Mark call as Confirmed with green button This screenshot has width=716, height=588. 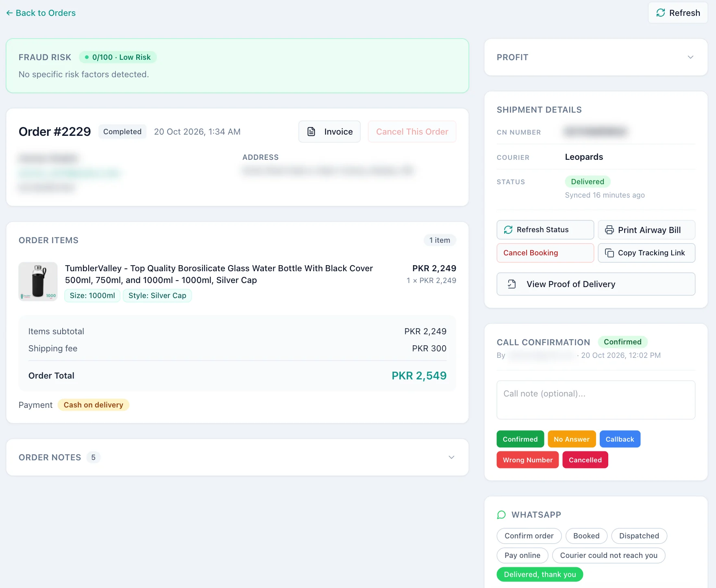[520, 439]
